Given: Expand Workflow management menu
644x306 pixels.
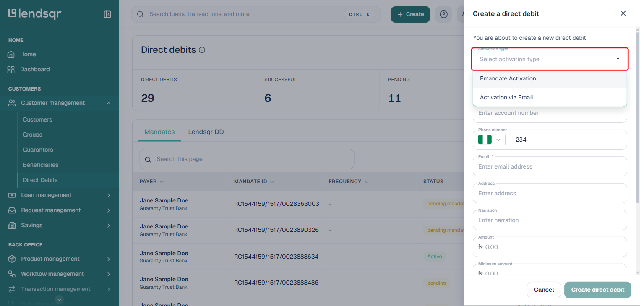Looking at the screenshot, I should [60, 274].
